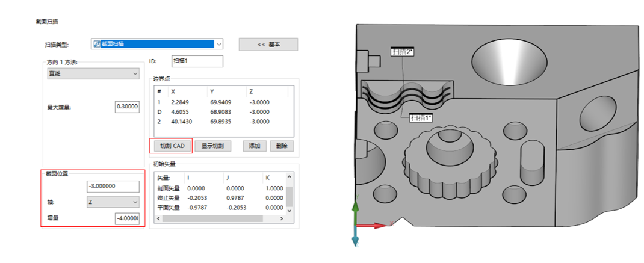Expand the 方向 1 方法 dropdown set to 直线
This screenshot has height=263, width=644.
93,73
